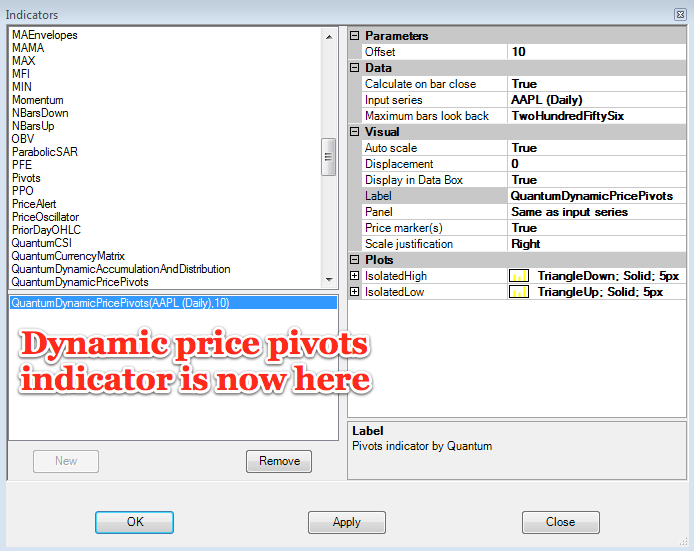Close the Indicators dialog with X
This screenshot has width=694, height=551.
tap(680, 15)
